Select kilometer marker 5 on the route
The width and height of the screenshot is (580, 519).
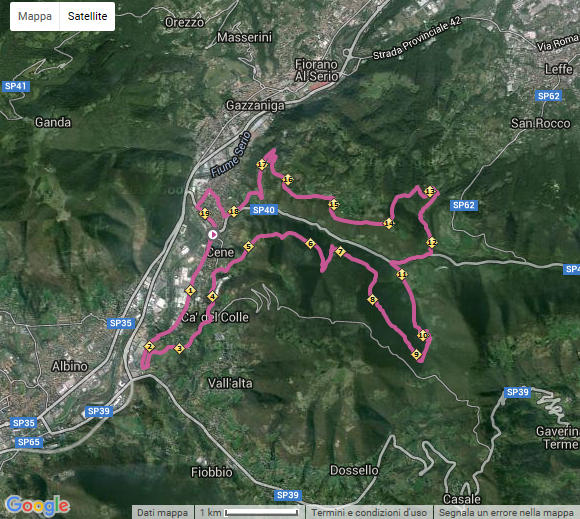tap(249, 246)
